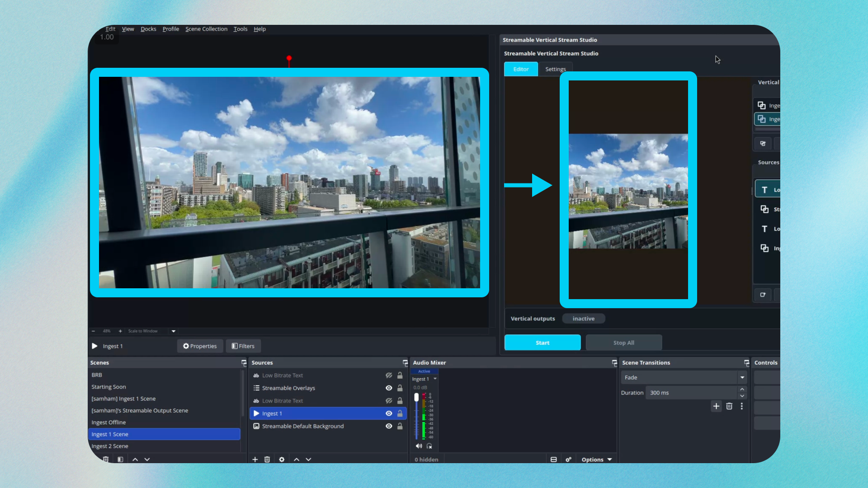Viewport: 868px width, 488px height.
Task: Open Filters for Ingest 1
Action: 243,346
